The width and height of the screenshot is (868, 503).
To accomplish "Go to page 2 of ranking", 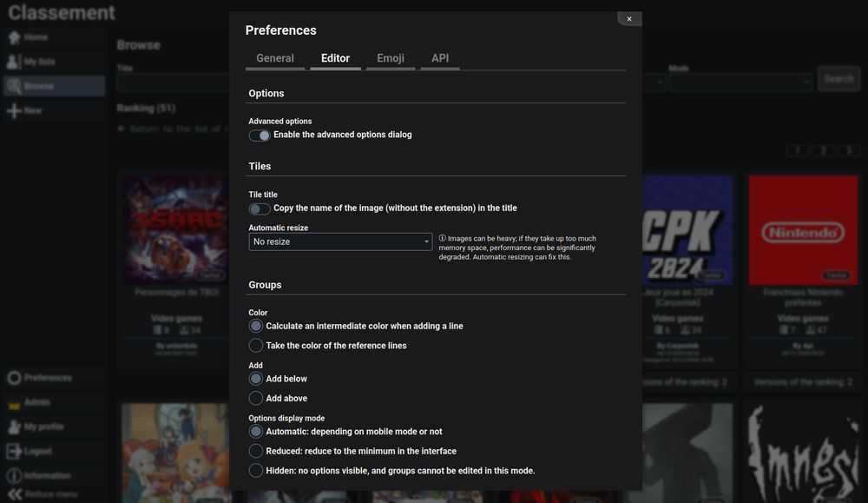I will [823, 150].
